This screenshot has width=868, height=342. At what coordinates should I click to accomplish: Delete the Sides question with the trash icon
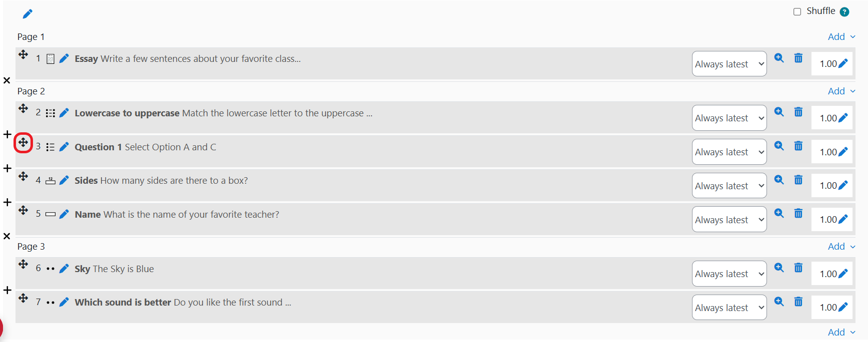tap(798, 180)
